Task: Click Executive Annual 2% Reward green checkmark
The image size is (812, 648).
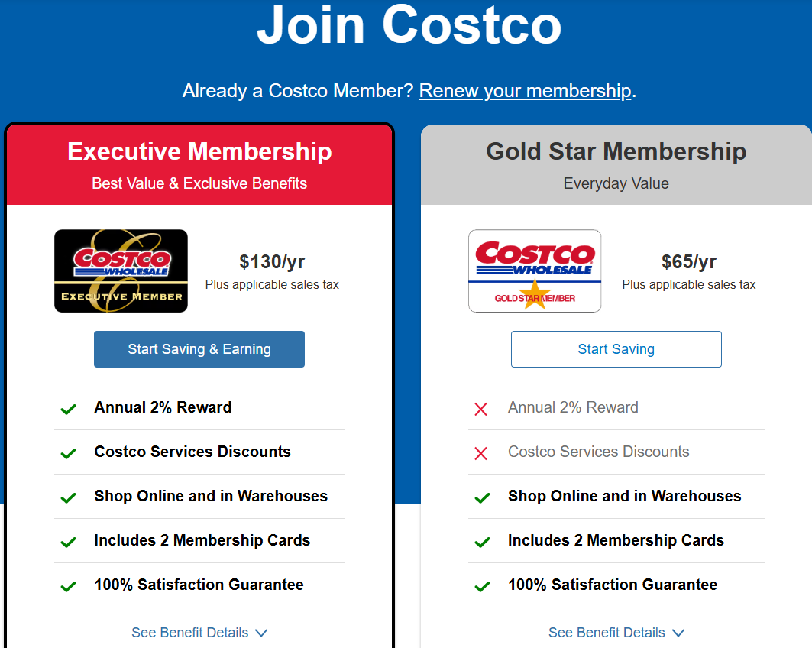Action: tap(69, 409)
